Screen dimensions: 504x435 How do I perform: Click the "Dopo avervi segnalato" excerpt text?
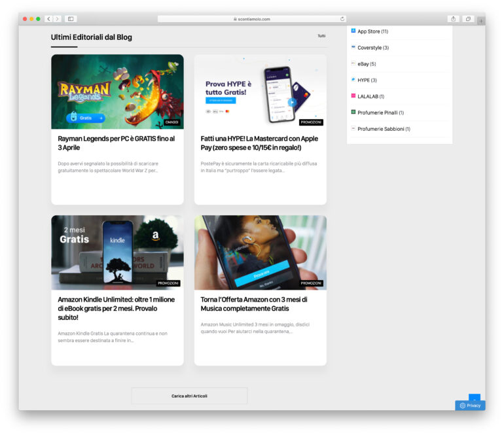pos(108,167)
